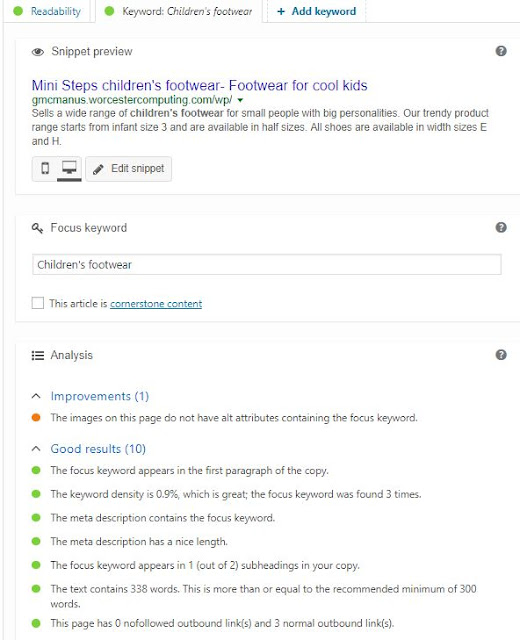Screen dimensions: 520x640
Task: Open the dropdown arrow beside snippet URL
Action: 240,100
